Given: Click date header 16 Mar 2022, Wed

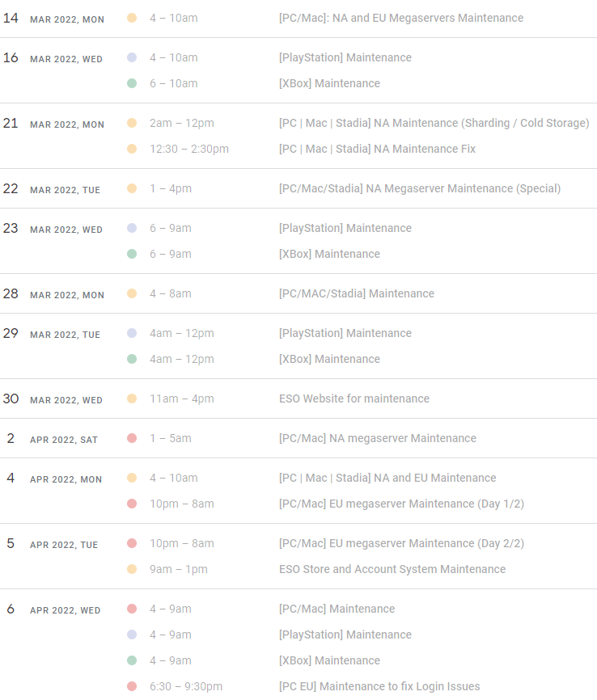Looking at the screenshot, I should pyautogui.click(x=53, y=58).
